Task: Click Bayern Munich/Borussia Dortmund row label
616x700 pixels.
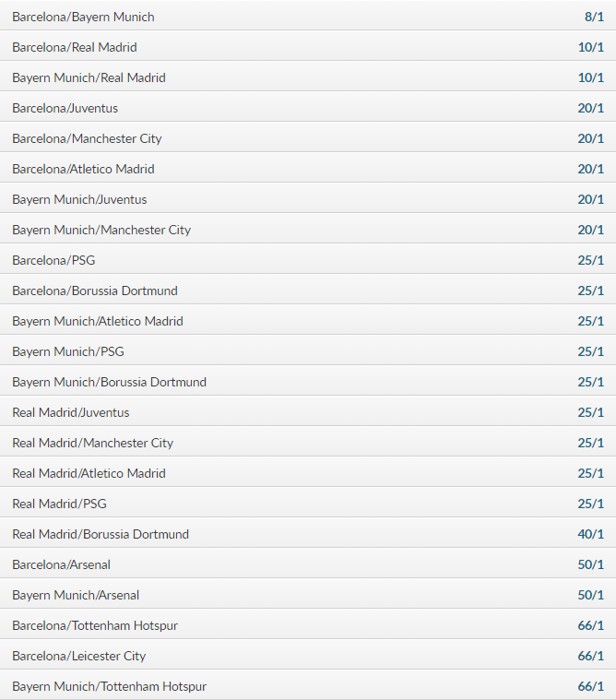Action: click(x=110, y=382)
